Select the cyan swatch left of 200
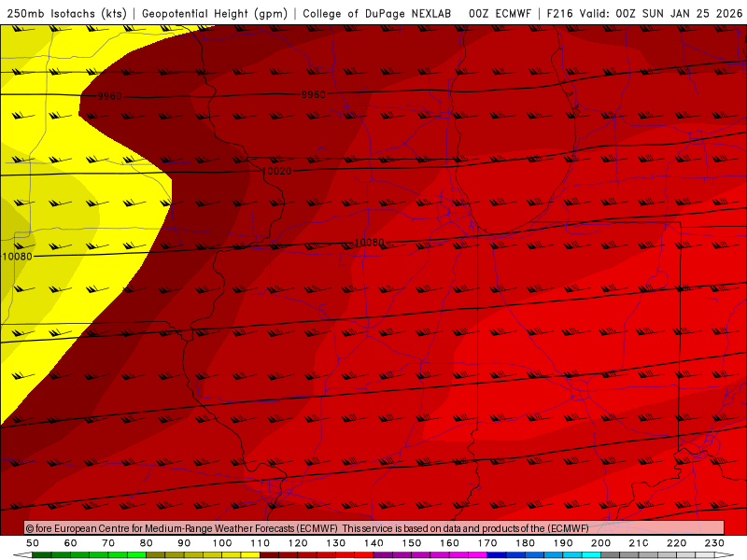 (x=591, y=555)
